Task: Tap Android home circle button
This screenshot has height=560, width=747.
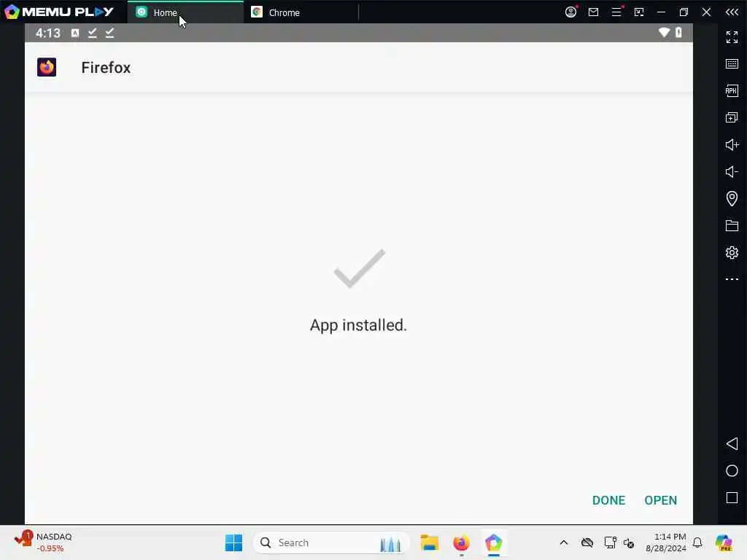Action: (732, 471)
